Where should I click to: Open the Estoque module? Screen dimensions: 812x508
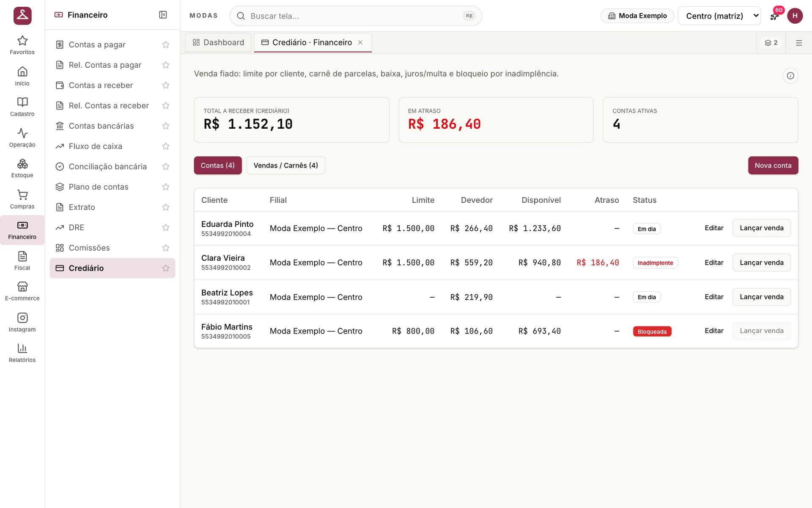click(22, 168)
